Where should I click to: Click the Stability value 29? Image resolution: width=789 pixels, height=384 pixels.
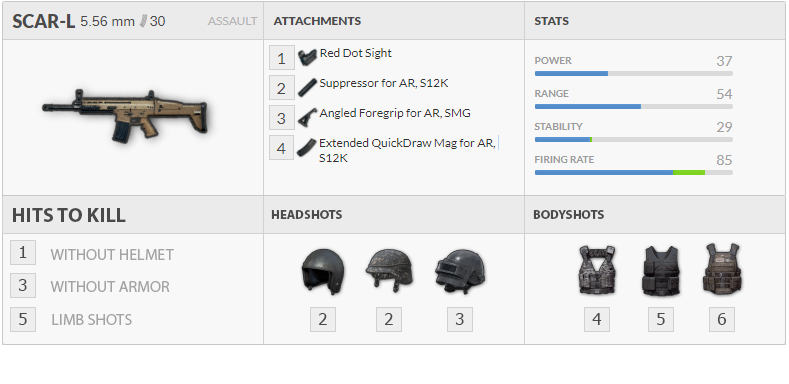[x=724, y=127]
